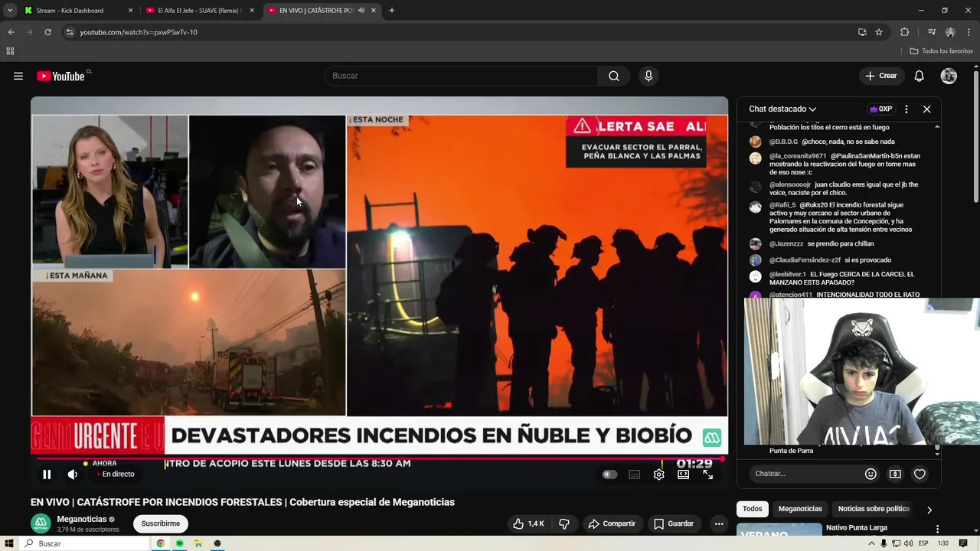The width and height of the screenshot is (980, 551).
Task: Open Meganoticias channel avatar
Action: (41, 523)
